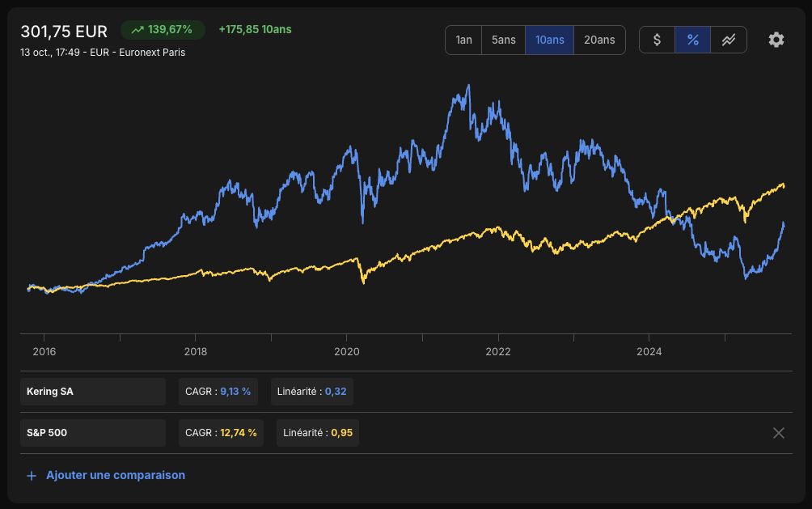This screenshot has width=812, height=509.
Task: Click Linéarité 0,95 badge
Action: pyautogui.click(x=318, y=433)
